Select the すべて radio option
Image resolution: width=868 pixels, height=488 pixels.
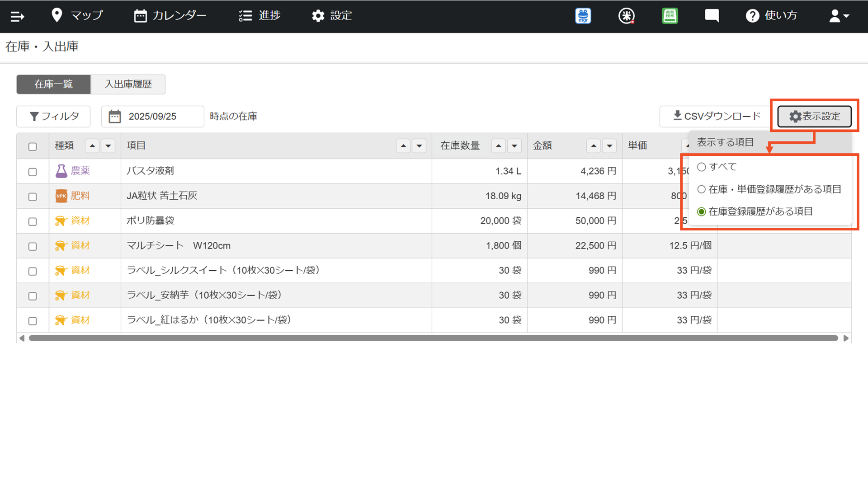701,167
